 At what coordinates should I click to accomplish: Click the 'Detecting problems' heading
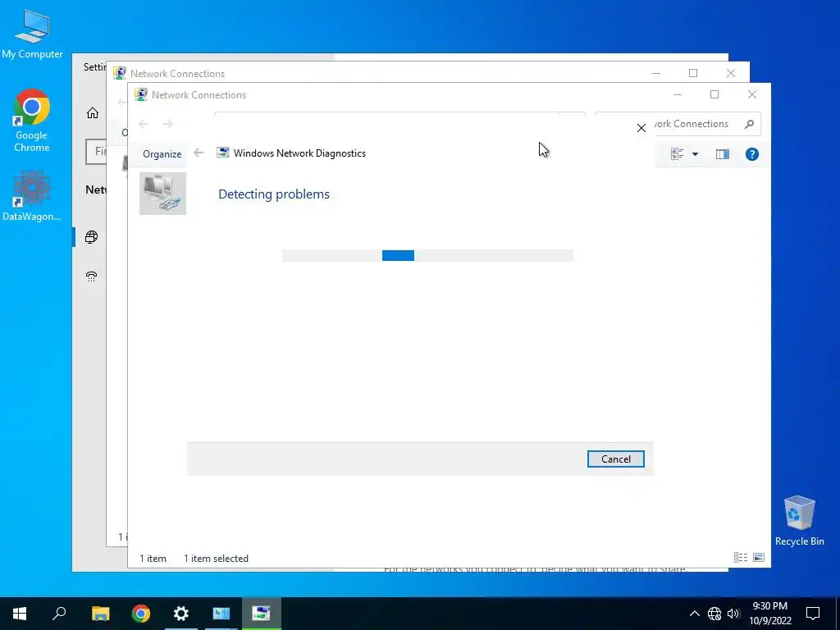274,194
